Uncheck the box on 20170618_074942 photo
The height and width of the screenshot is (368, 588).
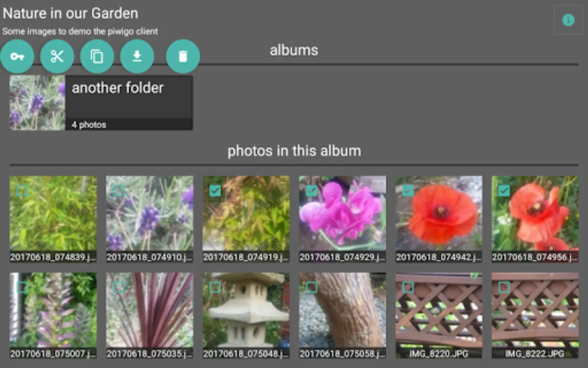pyautogui.click(x=408, y=191)
